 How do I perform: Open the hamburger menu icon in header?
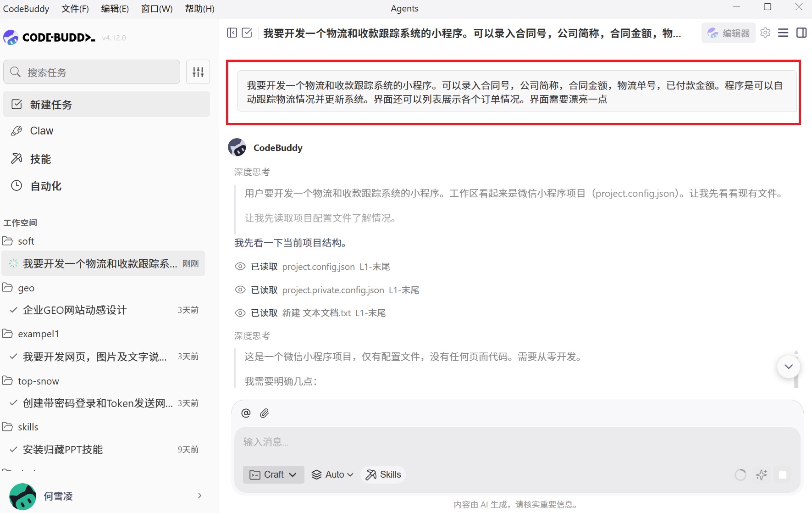[x=783, y=33]
